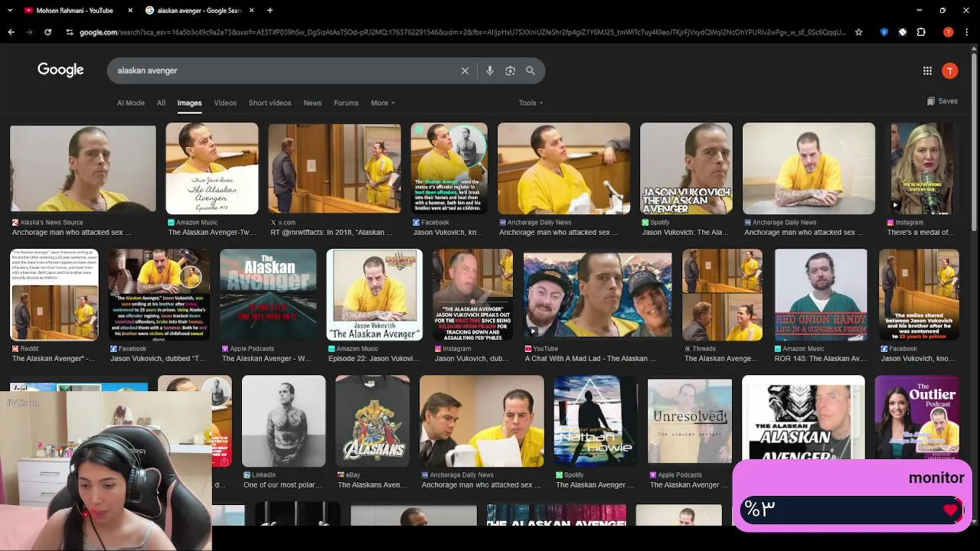The width and height of the screenshot is (980, 551).
Task: Open the Reddit The Alaskan Avenger image
Action: (x=54, y=295)
